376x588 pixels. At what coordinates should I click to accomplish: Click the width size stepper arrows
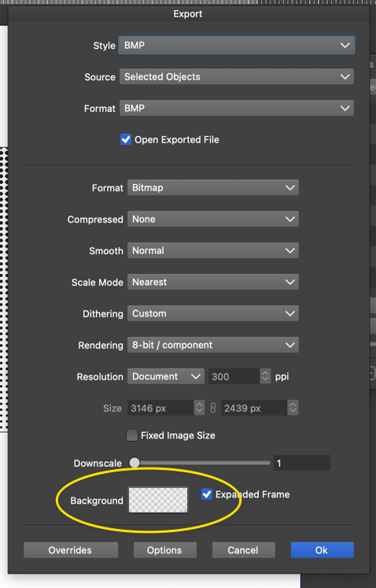click(199, 408)
